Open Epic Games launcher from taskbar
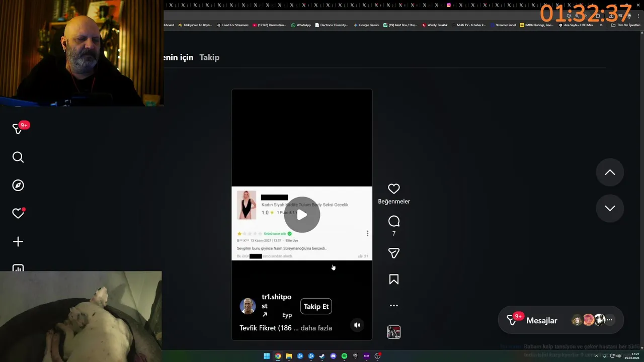 [355, 356]
